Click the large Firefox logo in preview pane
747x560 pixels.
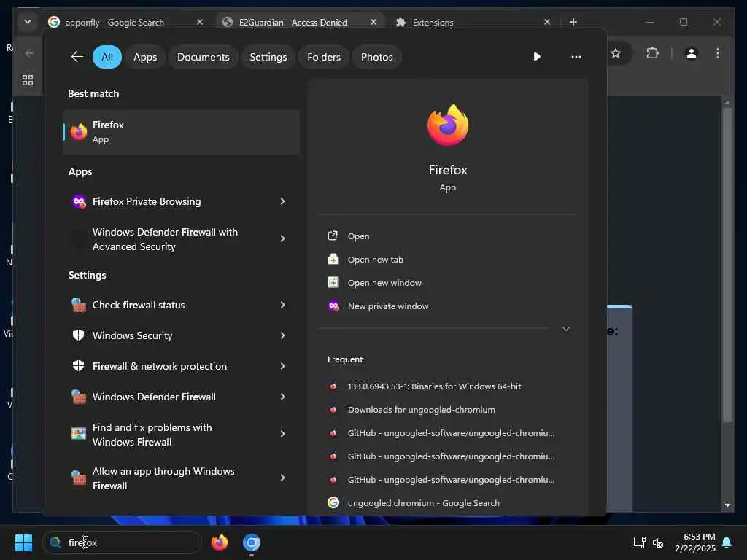point(448,125)
